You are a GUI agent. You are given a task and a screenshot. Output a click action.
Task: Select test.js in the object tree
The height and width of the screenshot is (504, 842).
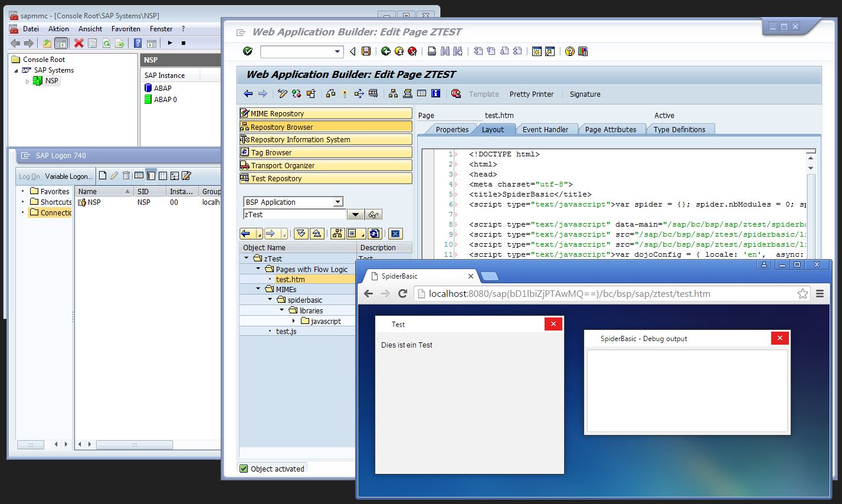coord(286,331)
